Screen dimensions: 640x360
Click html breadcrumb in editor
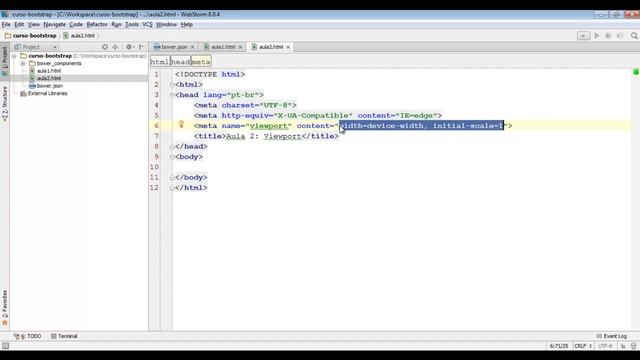point(160,62)
